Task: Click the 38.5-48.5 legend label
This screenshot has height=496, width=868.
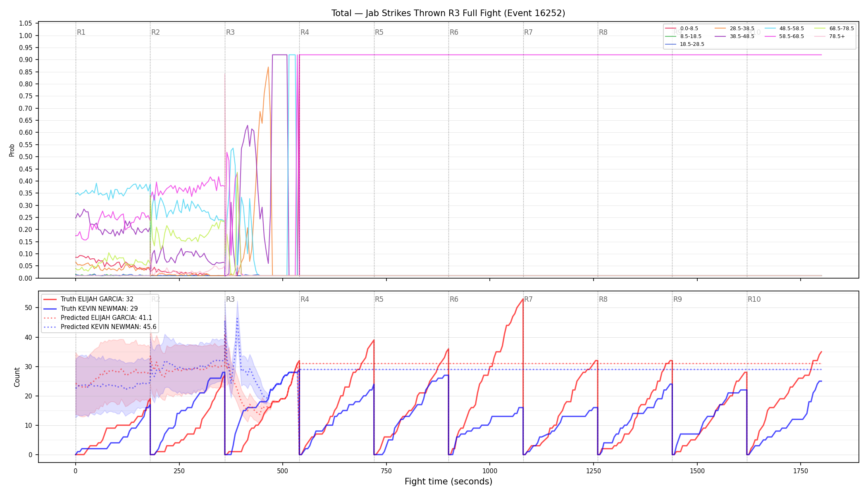Action: [x=742, y=36]
